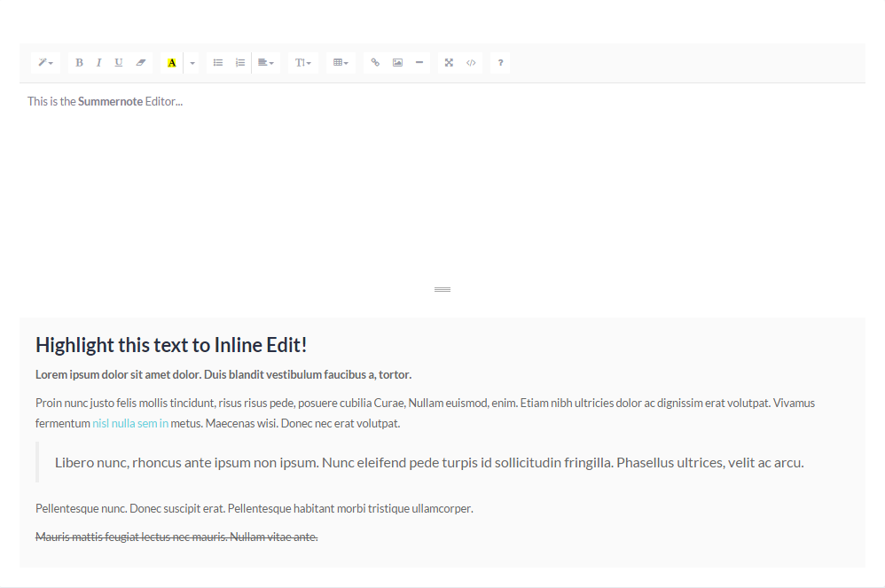The image size is (885, 588).
Task: Toggle bold formatting
Action: pyautogui.click(x=79, y=63)
